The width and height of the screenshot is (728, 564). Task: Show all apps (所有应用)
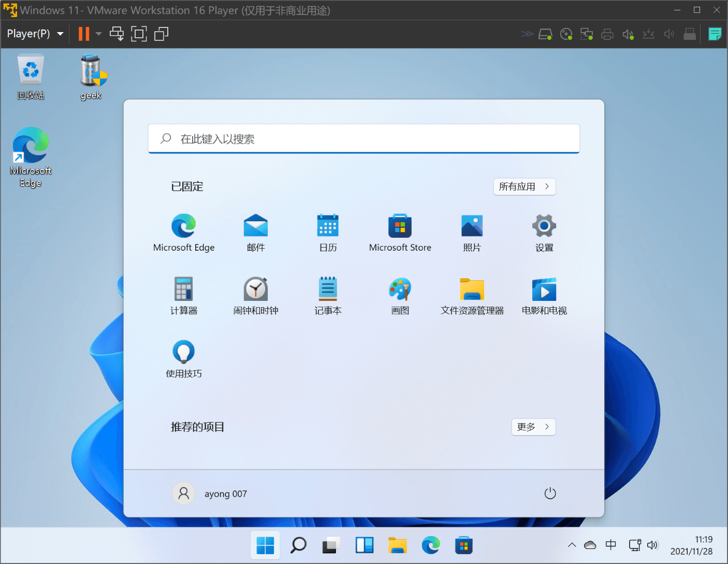pos(525,186)
